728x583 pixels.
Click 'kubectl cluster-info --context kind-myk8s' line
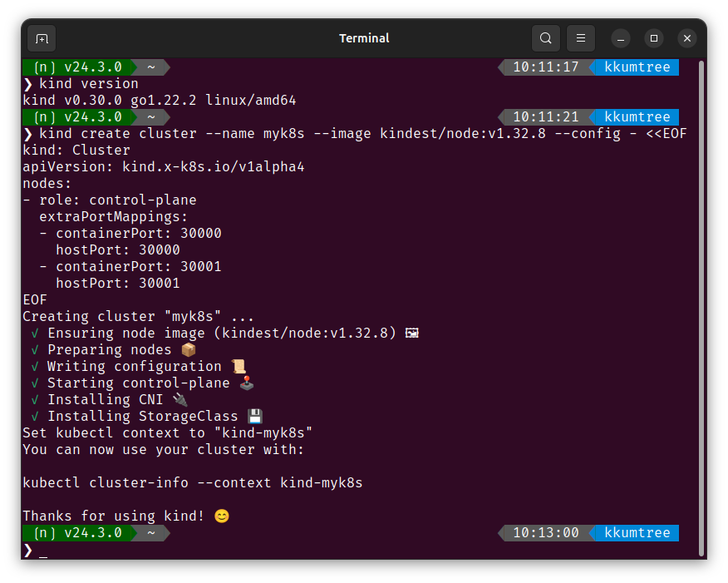tap(193, 483)
